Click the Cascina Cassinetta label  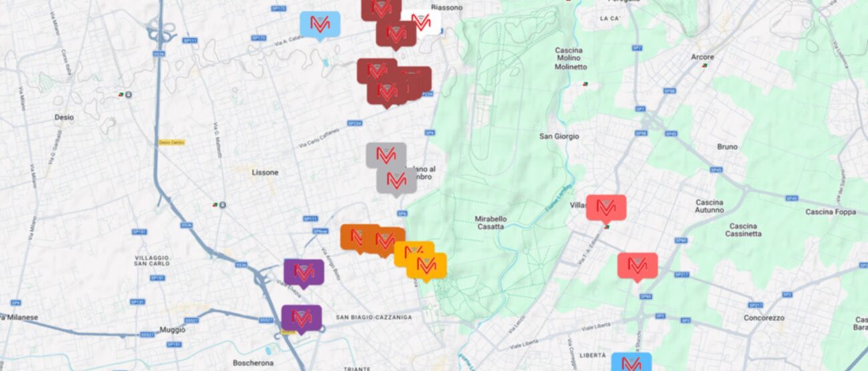point(743,230)
